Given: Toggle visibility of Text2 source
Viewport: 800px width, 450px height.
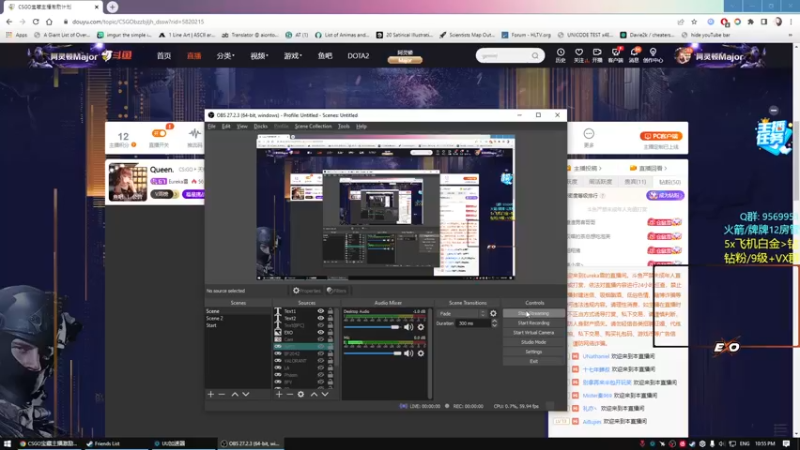Looking at the screenshot, I should [320, 318].
